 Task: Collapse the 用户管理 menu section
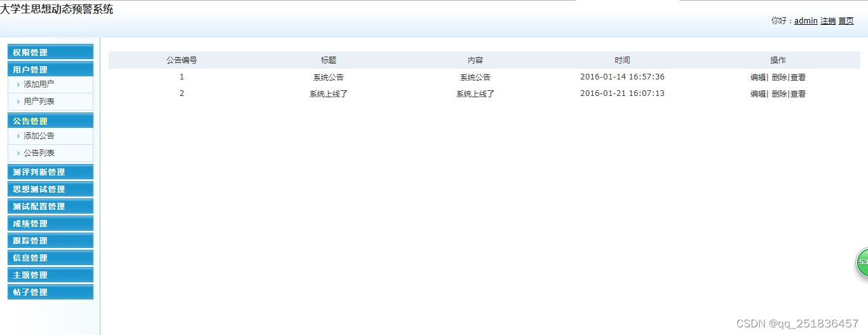(50, 69)
